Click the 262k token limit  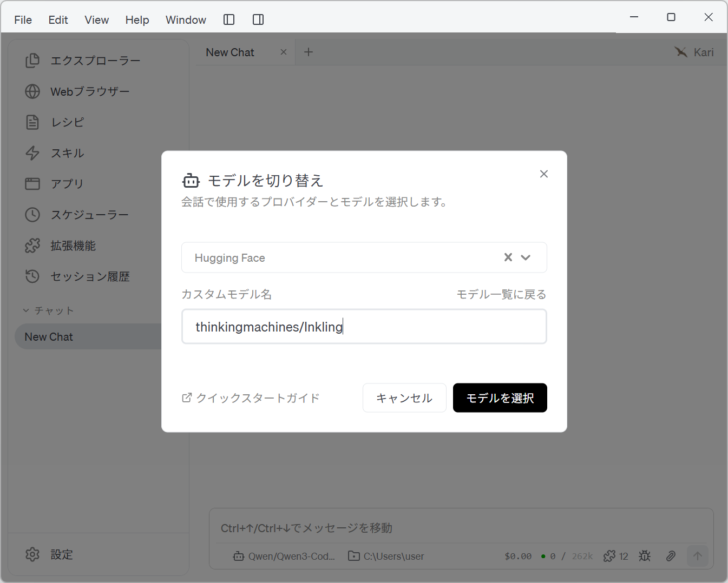[x=582, y=556]
